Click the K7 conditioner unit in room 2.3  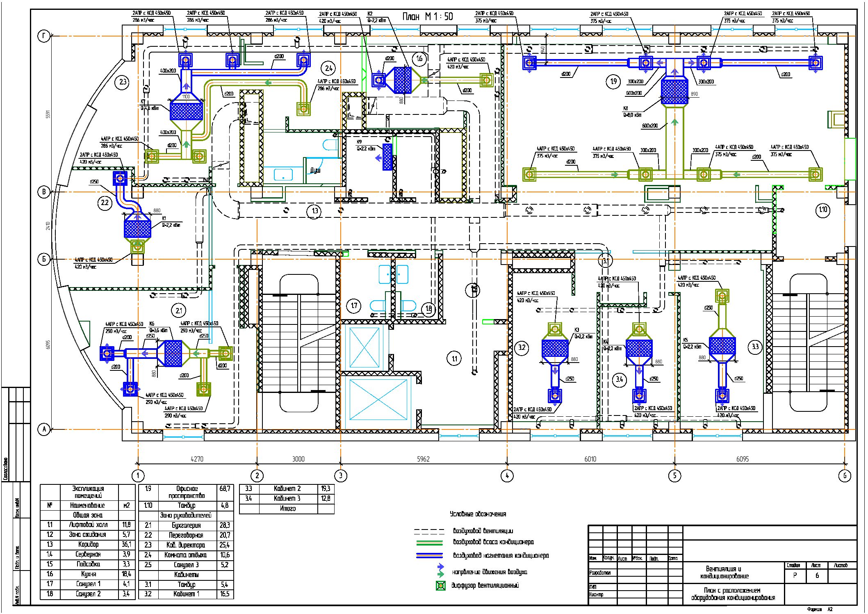(x=186, y=111)
